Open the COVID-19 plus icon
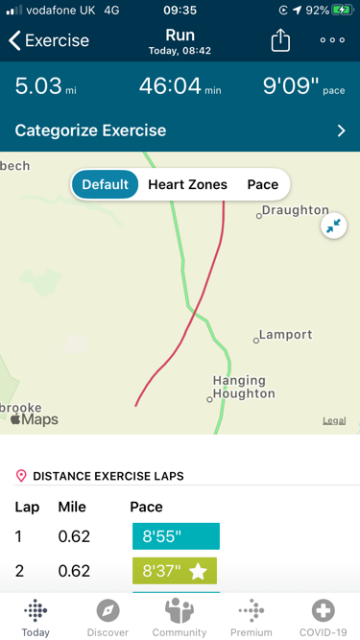The image size is (360, 640). point(323,611)
